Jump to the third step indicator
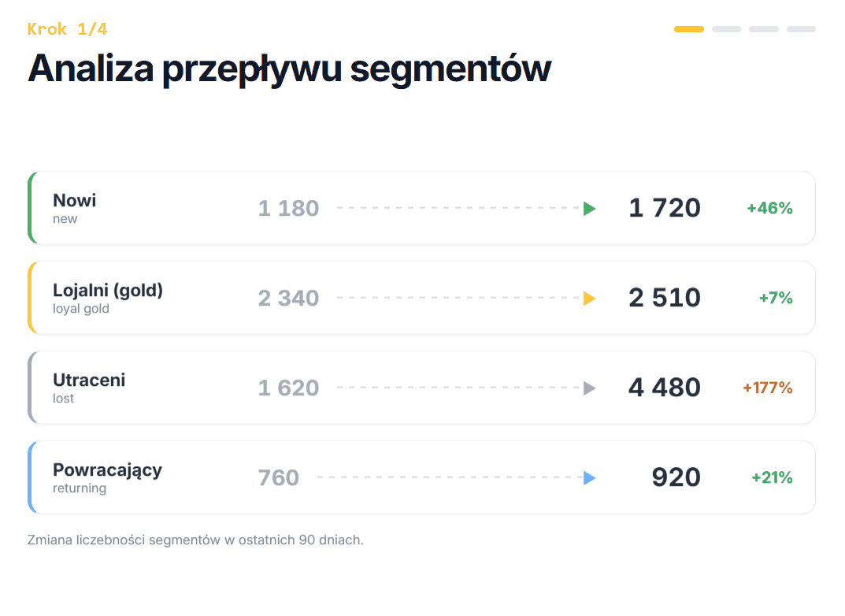Viewport: 845px width, 616px height. point(764,29)
